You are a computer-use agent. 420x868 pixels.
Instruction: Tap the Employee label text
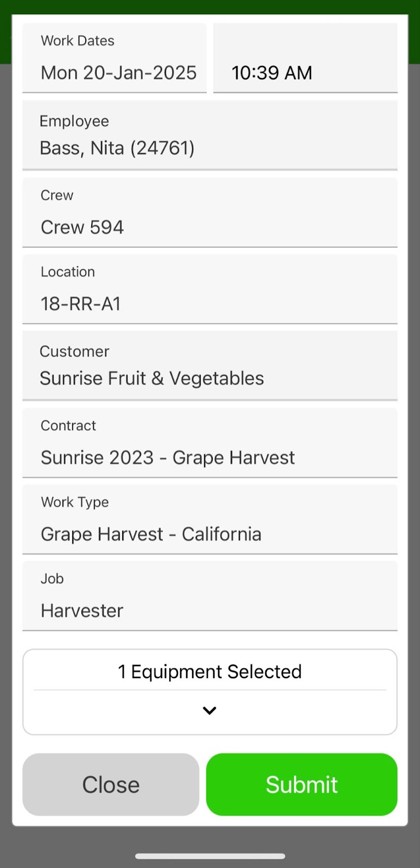click(74, 121)
